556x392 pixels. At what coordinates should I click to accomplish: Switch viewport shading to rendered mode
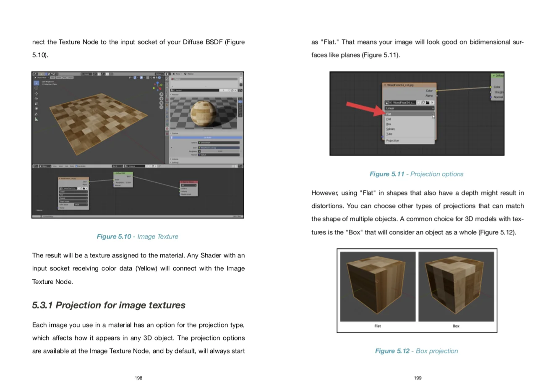tap(159, 78)
